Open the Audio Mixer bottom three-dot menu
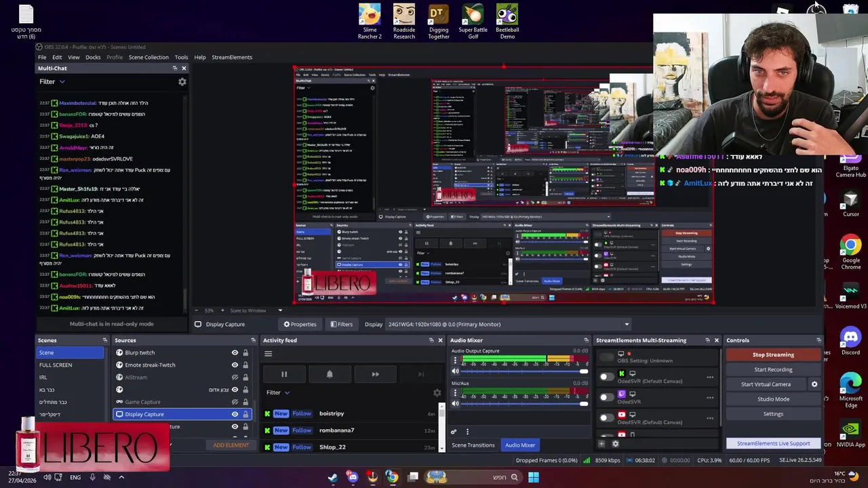Image resolution: width=868 pixels, height=488 pixels. point(467,432)
